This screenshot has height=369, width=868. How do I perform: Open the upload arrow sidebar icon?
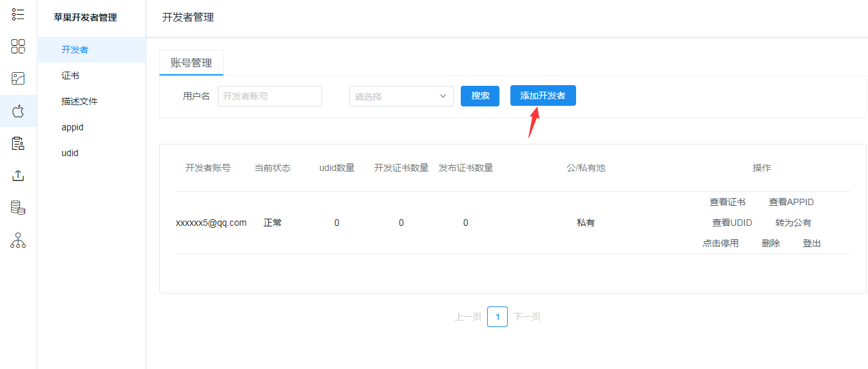click(x=18, y=175)
